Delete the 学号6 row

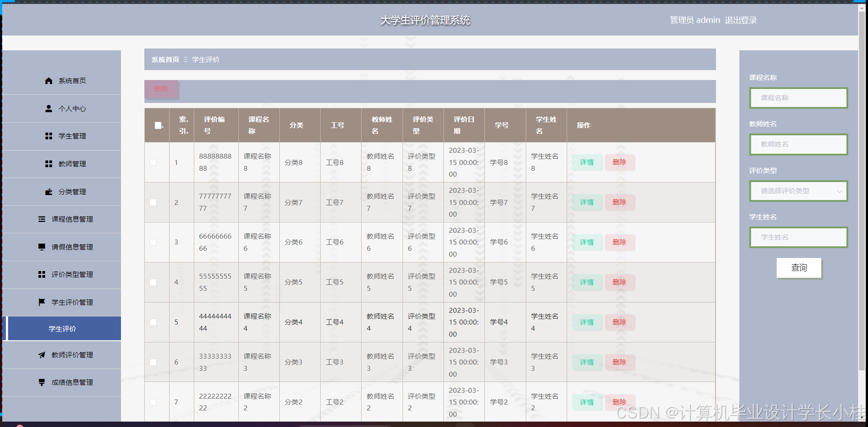point(620,242)
